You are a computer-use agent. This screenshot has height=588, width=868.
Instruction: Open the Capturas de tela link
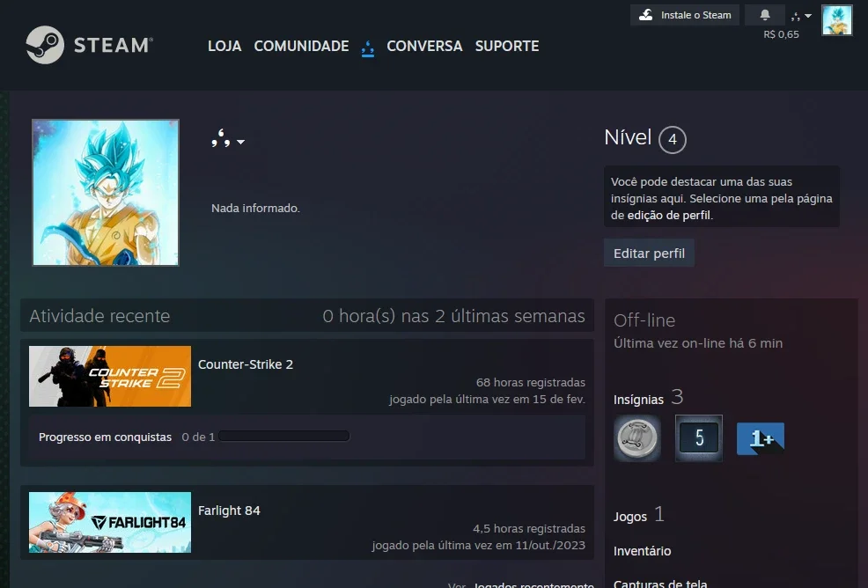click(x=660, y=584)
